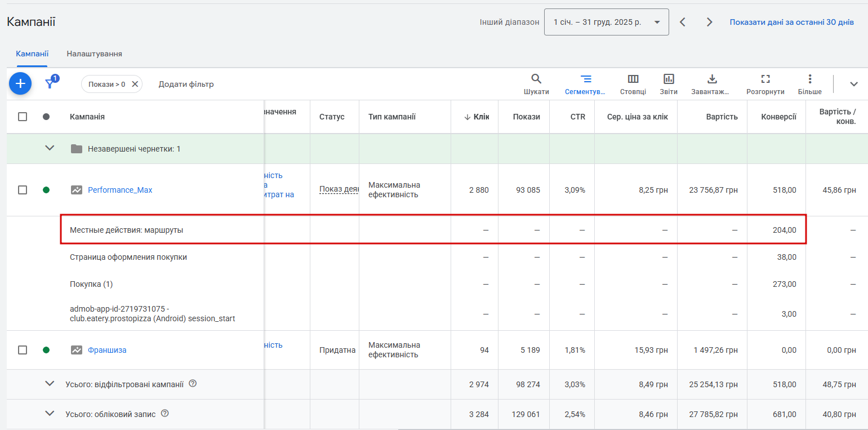Click the Розгорнути fullscreen icon
The height and width of the screenshot is (430, 868).
click(x=765, y=79)
